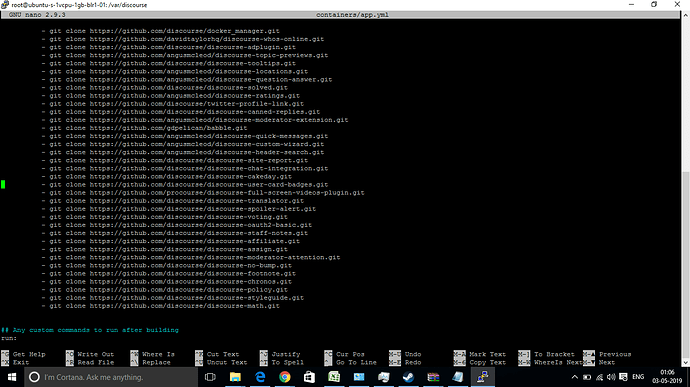Click the discourse-math.git line
The height and width of the screenshot is (387, 690).
click(161, 306)
